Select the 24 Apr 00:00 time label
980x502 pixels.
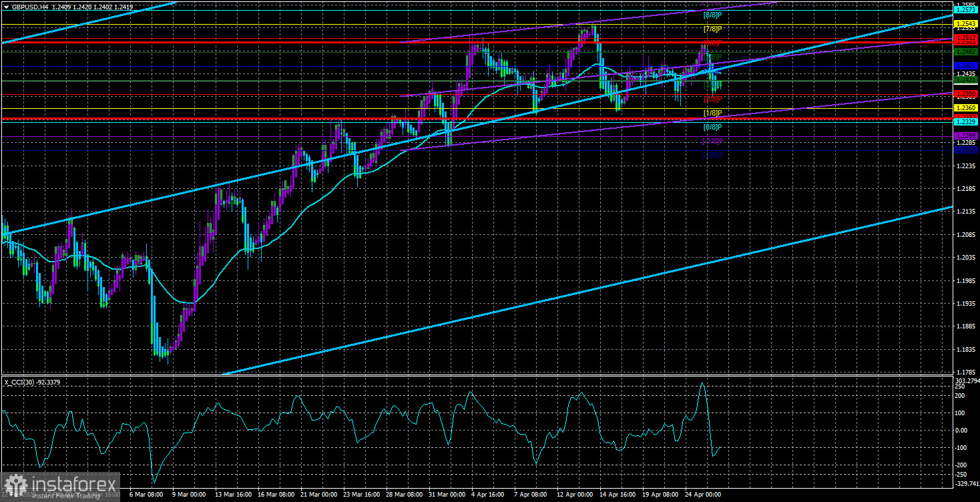click(x=704, y=495)
